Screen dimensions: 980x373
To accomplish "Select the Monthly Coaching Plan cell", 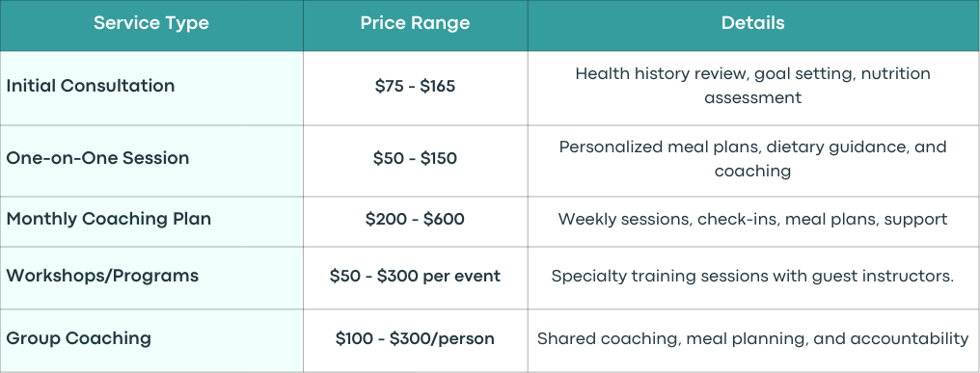I will [151, 222].
